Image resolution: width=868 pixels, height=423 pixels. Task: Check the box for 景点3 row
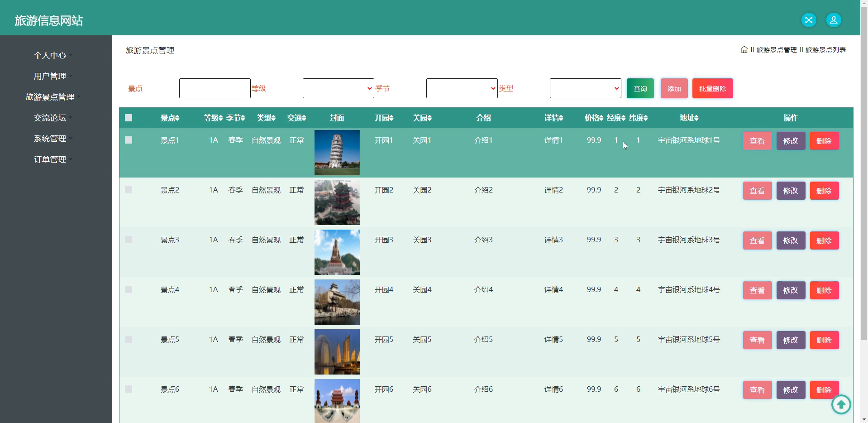(129, 240)
